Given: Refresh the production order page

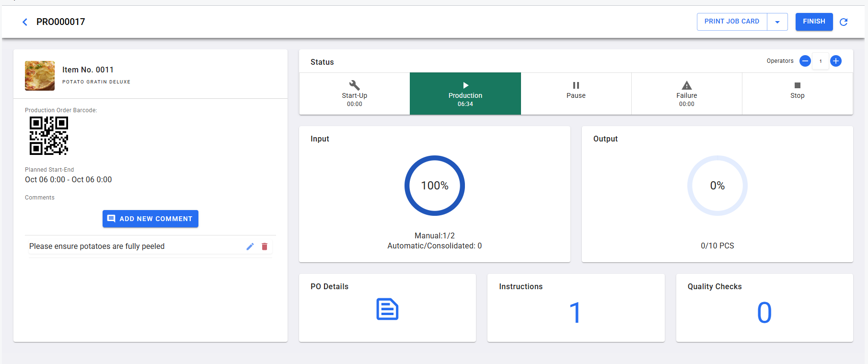Looking at the screenshot, I should click(x=844, y=22).
